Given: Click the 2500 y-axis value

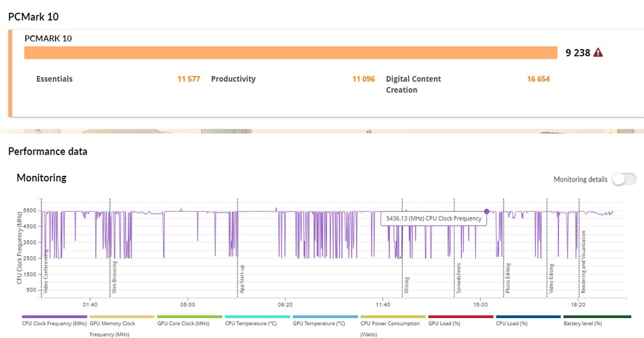Looking at the screenshot, I should tap(30, 258).
